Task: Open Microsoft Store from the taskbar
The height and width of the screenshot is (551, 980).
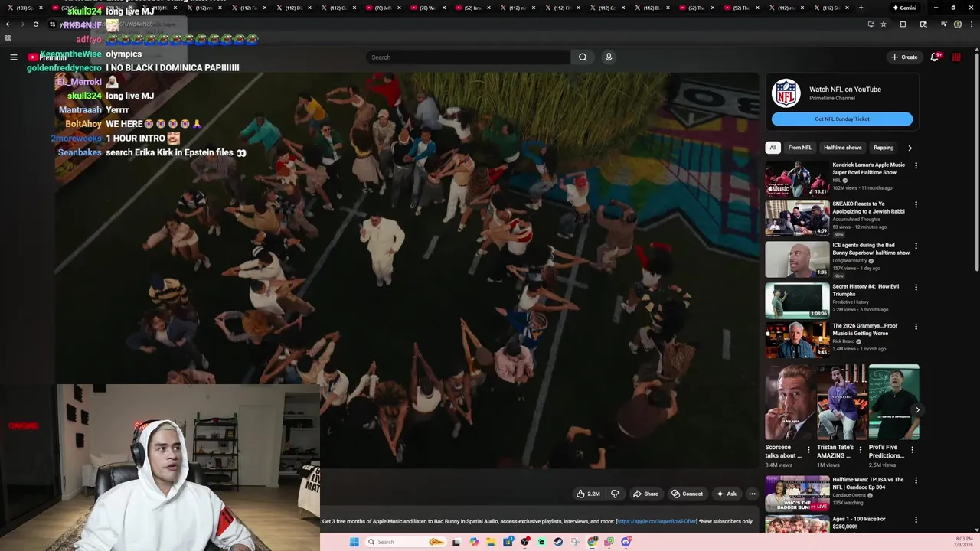Action: (508, 542)
